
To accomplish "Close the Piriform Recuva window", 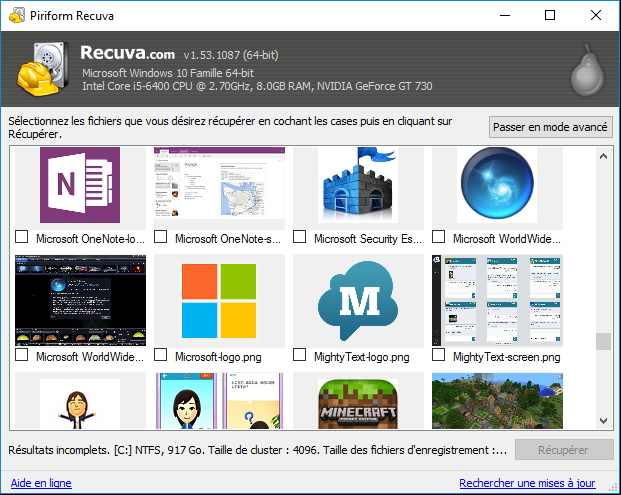I will click(596, 15).
